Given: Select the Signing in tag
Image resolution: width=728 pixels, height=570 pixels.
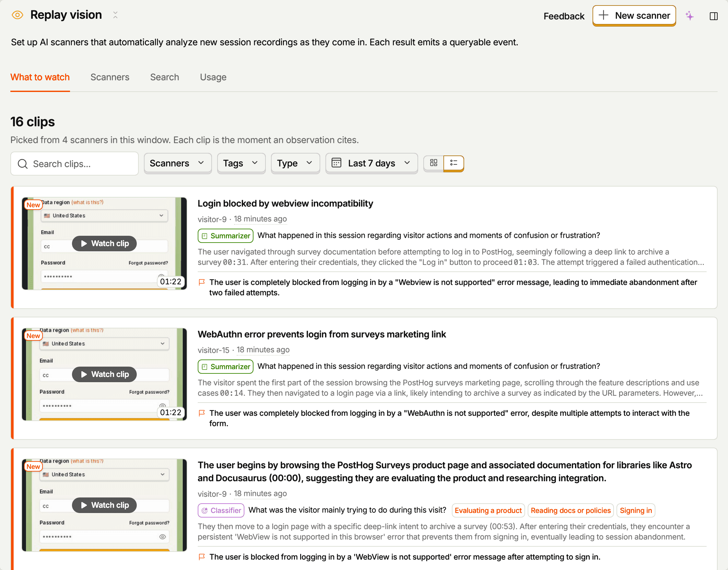Looking at the screenshot, I should (x=636, y=510).
